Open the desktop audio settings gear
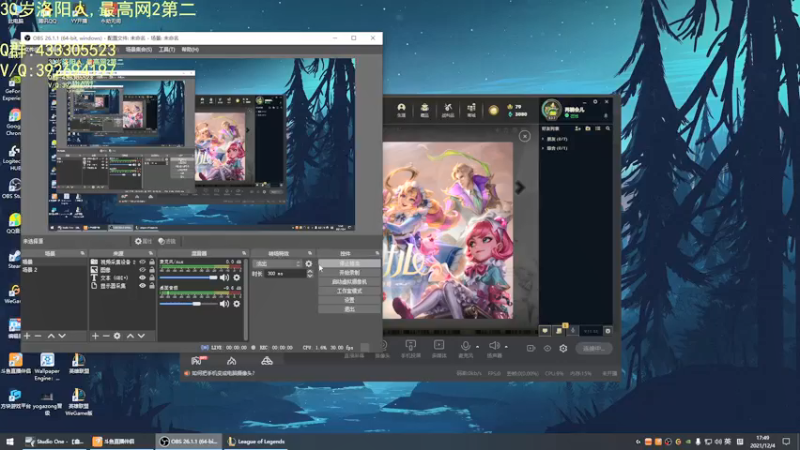Screen dimensions: 800x450 (x=236, y=304)
